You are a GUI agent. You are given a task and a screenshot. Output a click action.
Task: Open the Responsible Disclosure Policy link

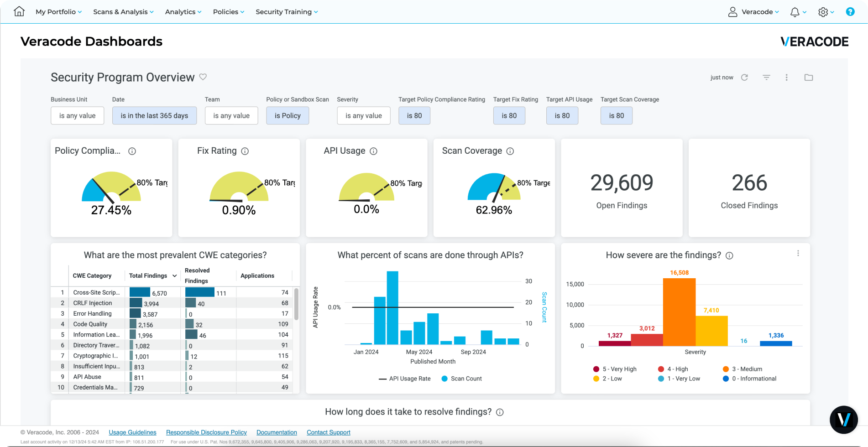click(206, 432)
